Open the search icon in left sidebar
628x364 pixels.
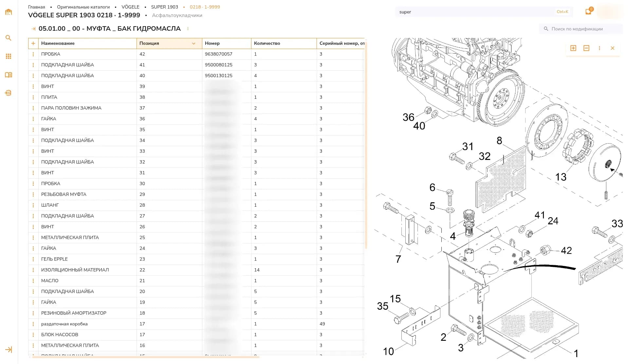(9, 38)
